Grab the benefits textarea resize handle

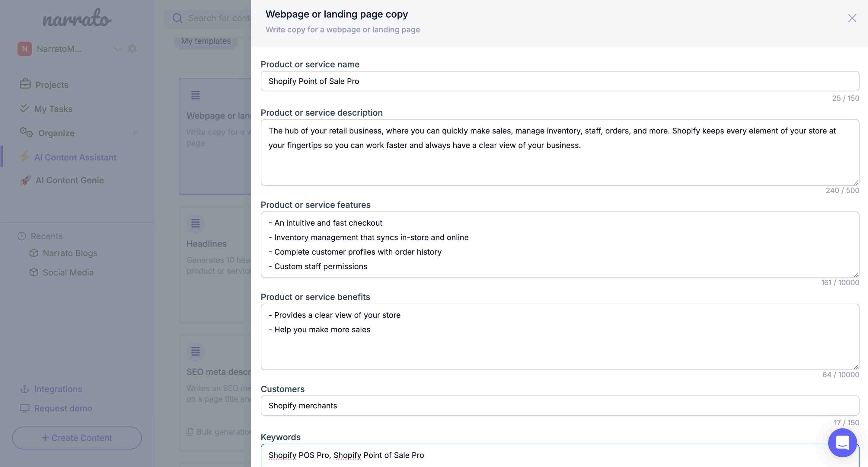[856, 367]
